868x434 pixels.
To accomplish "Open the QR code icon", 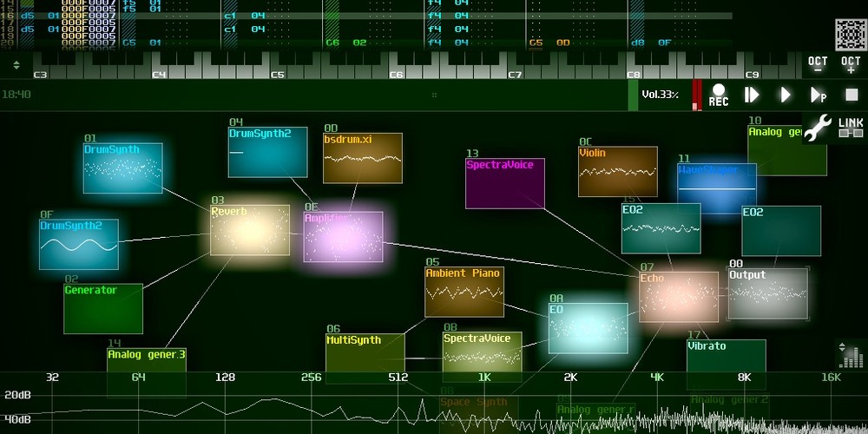I will [x=850, y=34].
